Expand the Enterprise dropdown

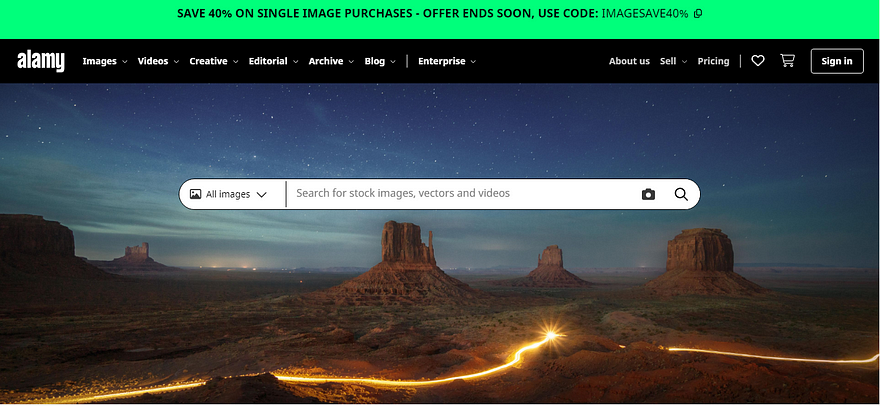447,61
